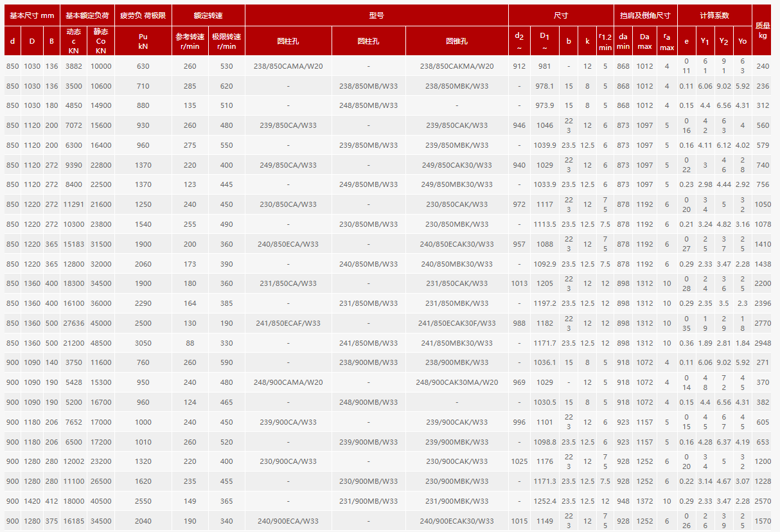Click the 240/900ECA/W33 model cell
The width and height of the screenshot is (780, 532).
288,521
